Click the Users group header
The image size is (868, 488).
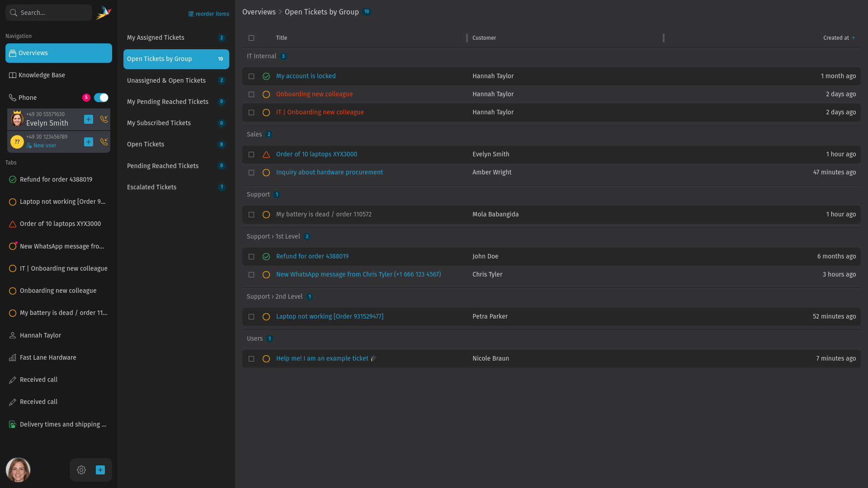(x=260, y=338)
